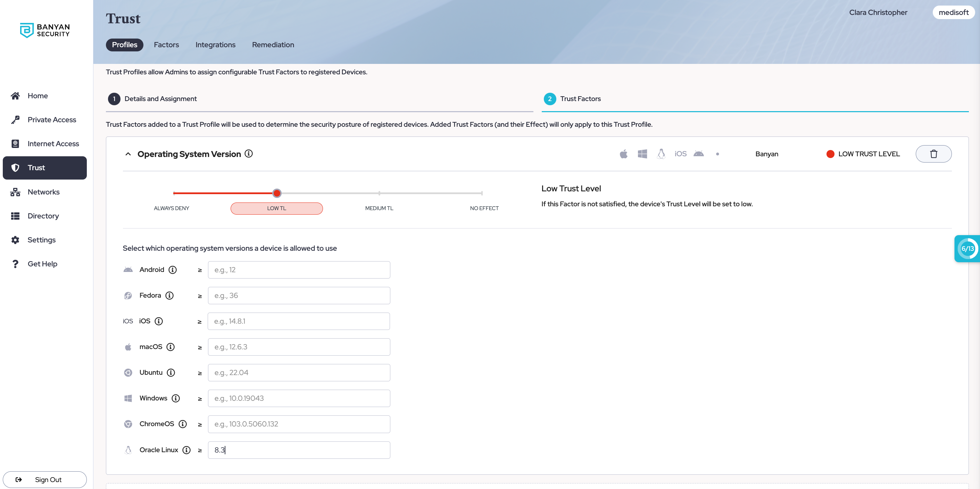Select the ALWAYS DENY effect option
980x489 pixels.
pyautogui.click(x=171, y=208)
